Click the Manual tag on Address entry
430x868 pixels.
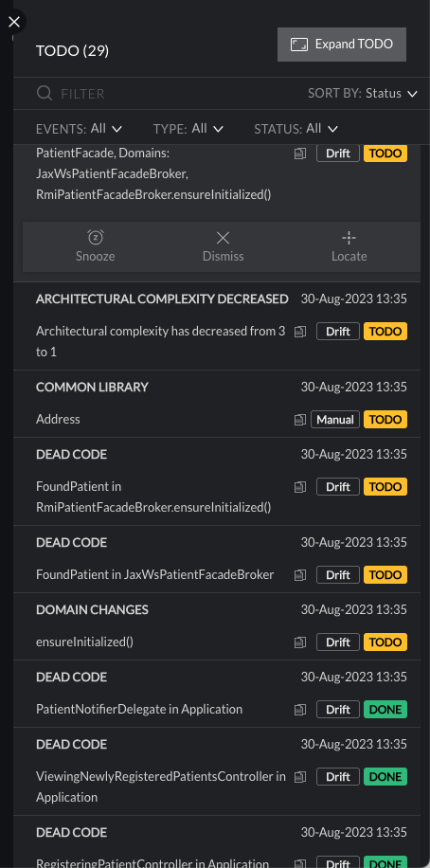[335, 420]
